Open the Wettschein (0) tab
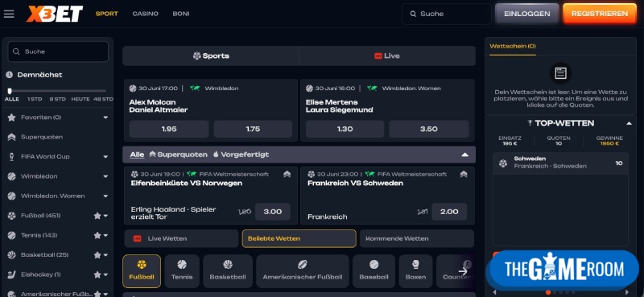The height and width of the screenshot is (297, 644). pyautogui.click(x=513, y=47)
